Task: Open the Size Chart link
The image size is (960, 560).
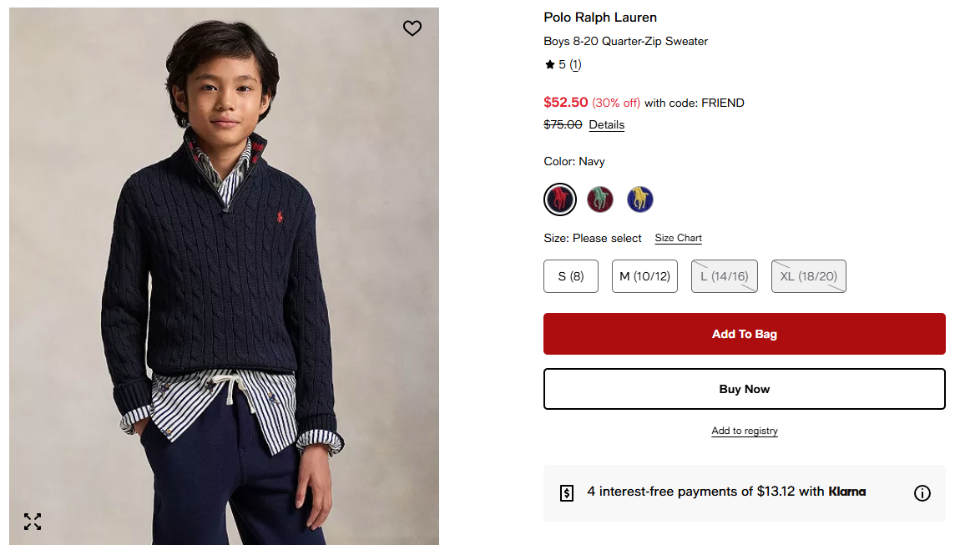Action: [x=679, y=239]
